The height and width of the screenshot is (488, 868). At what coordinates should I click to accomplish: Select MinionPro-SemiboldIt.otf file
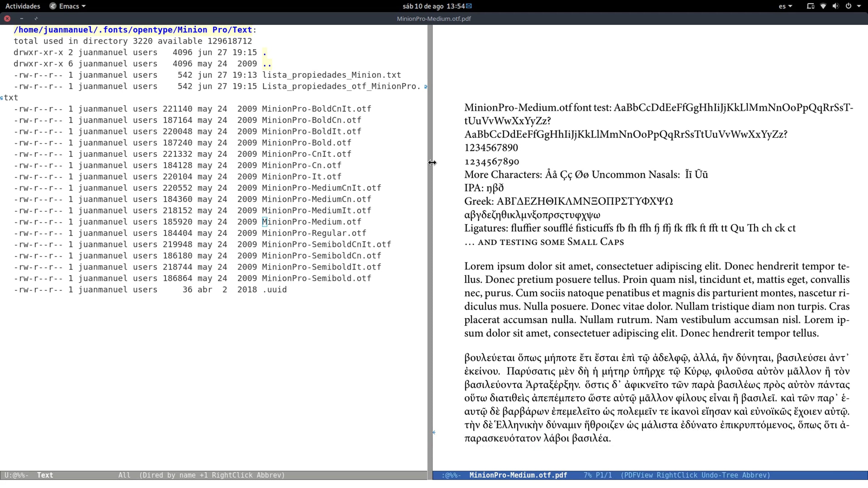pyautogui.click(x=322, y=267)
